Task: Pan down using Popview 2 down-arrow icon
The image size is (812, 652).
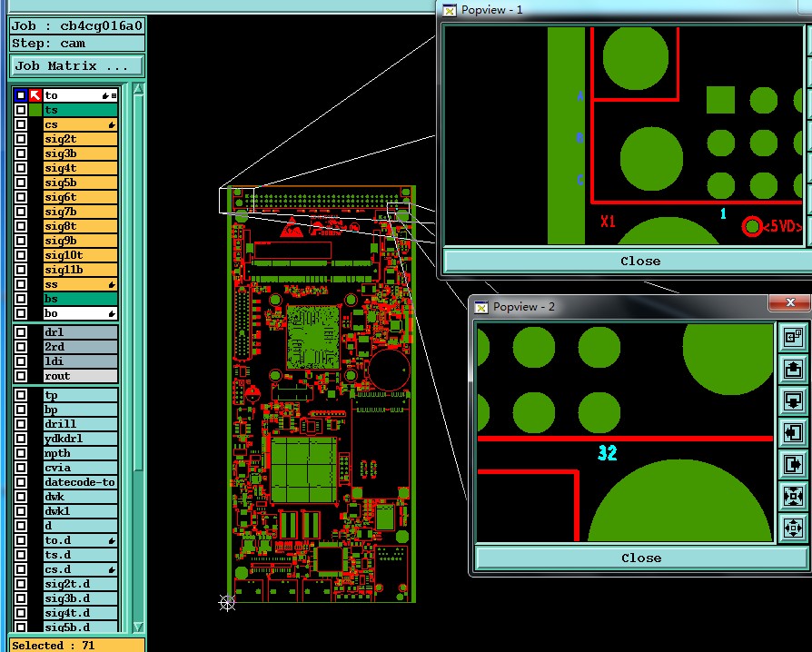Action: pos(793,401)
